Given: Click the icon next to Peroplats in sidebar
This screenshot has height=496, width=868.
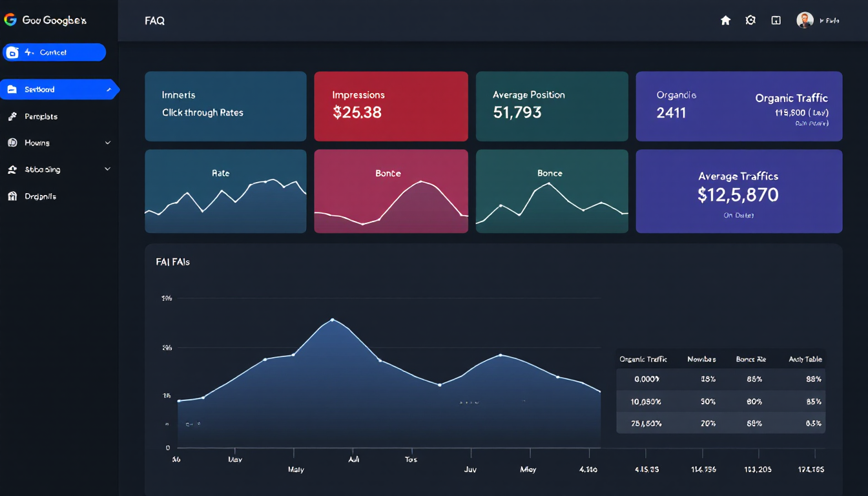Looking at the screenshot, I should click(12, 117).
